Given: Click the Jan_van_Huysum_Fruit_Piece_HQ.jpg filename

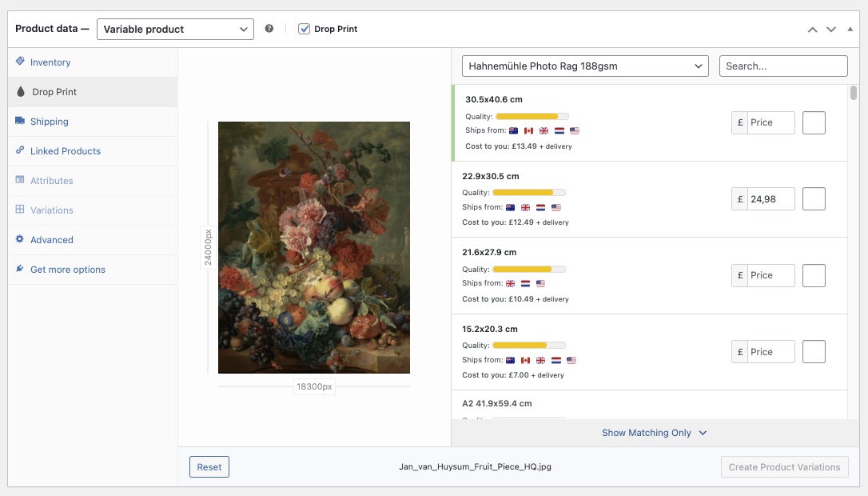Looking at the screenshot, I should pos(475,466).
